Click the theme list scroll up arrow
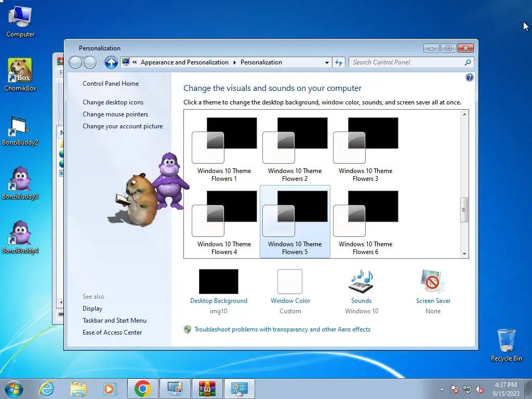The width and height of the screenshot is (532, 399). pyautogui.click(x=464, y=114)
